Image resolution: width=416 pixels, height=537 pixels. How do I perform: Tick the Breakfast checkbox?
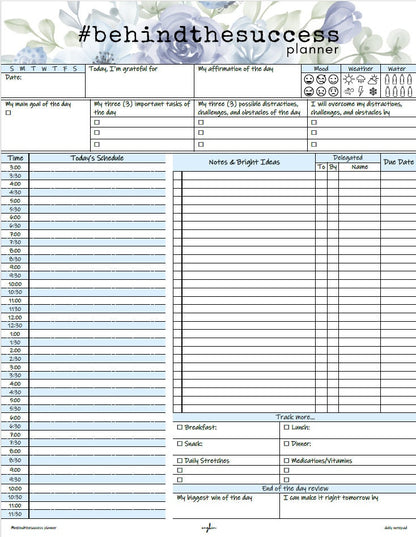click(180, 427)
